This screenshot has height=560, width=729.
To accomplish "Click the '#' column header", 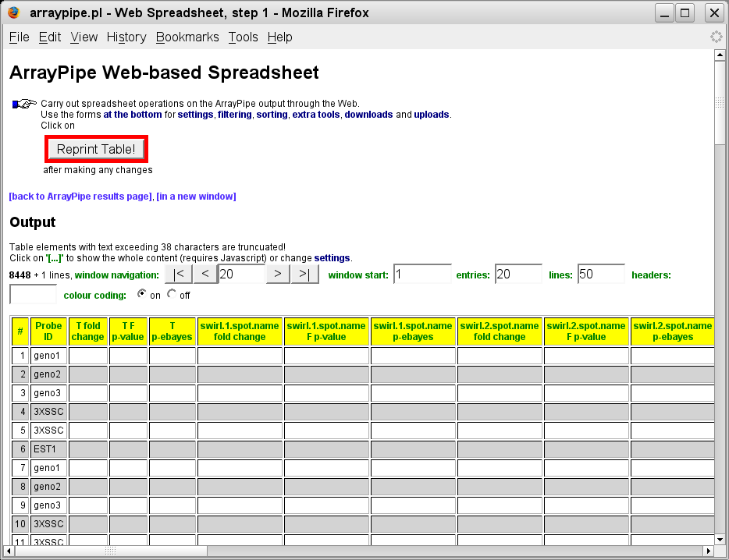I will click(x=20, y=331).
